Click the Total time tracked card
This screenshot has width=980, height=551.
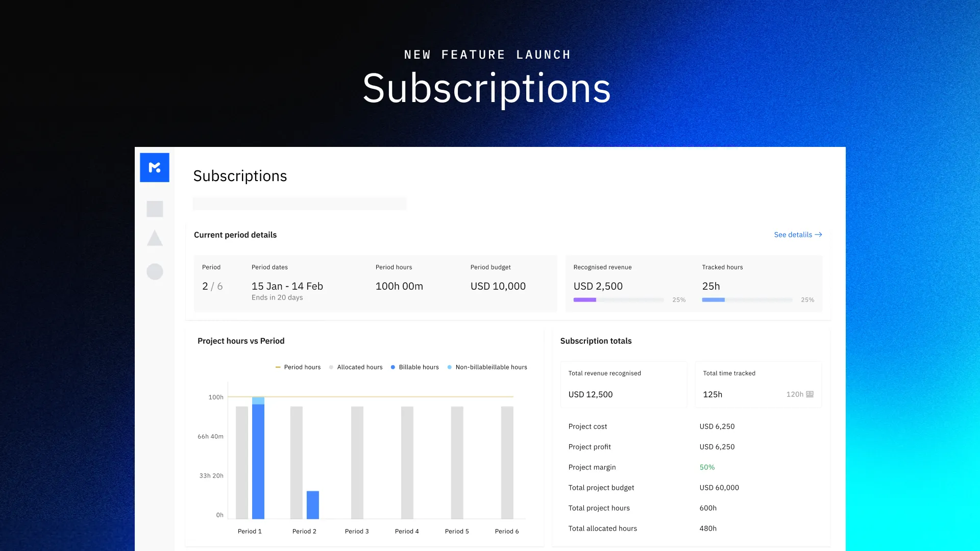tap(758, 384)
